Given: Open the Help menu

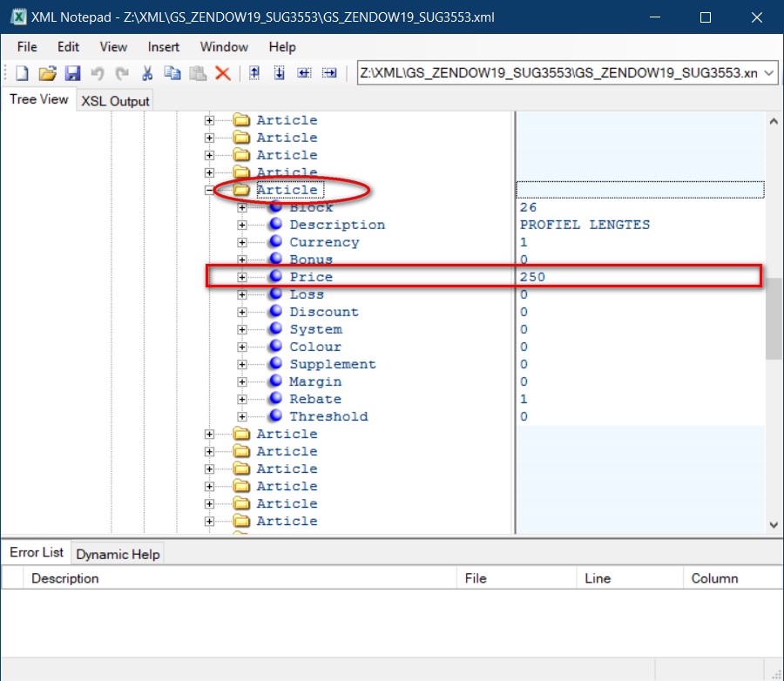Looking at the screenshot, I should click(x=282, y=47).
